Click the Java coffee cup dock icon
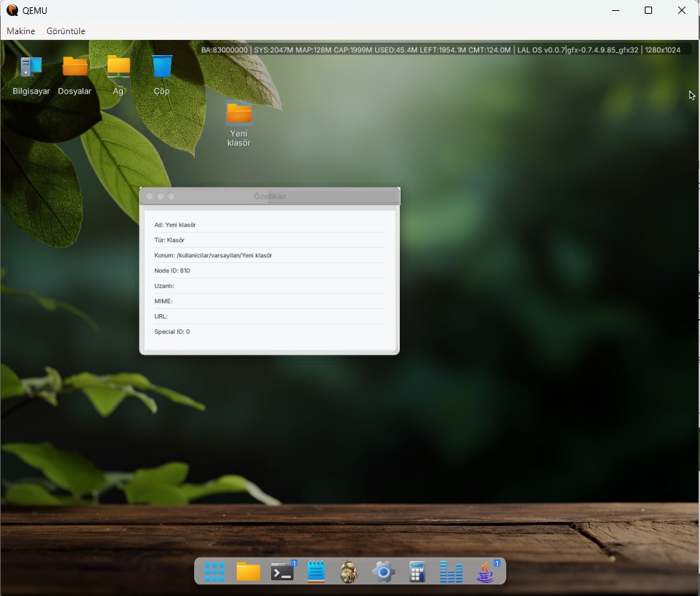 point(486,572)
